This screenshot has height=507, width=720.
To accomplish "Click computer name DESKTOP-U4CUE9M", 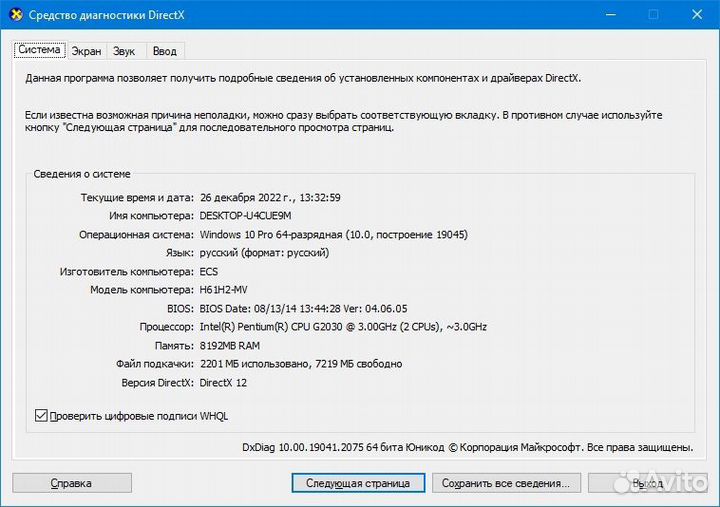I will (245, 216).
